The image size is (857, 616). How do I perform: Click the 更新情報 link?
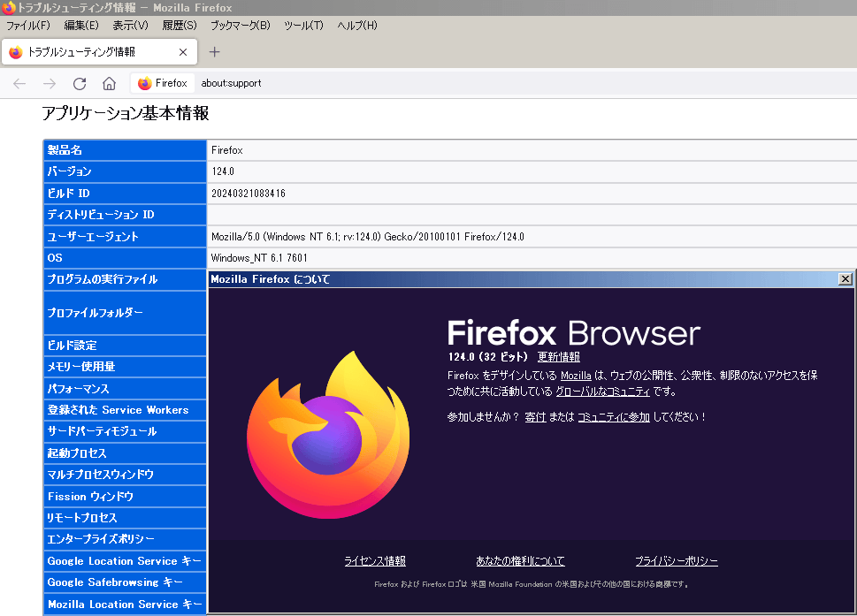point(559,357)
